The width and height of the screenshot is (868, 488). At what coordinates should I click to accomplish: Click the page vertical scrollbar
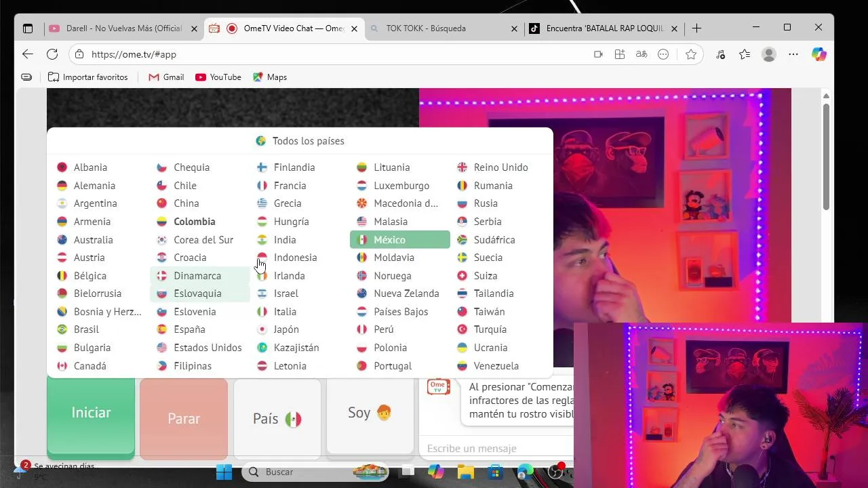pyautogui.click(x=826, y=156)
